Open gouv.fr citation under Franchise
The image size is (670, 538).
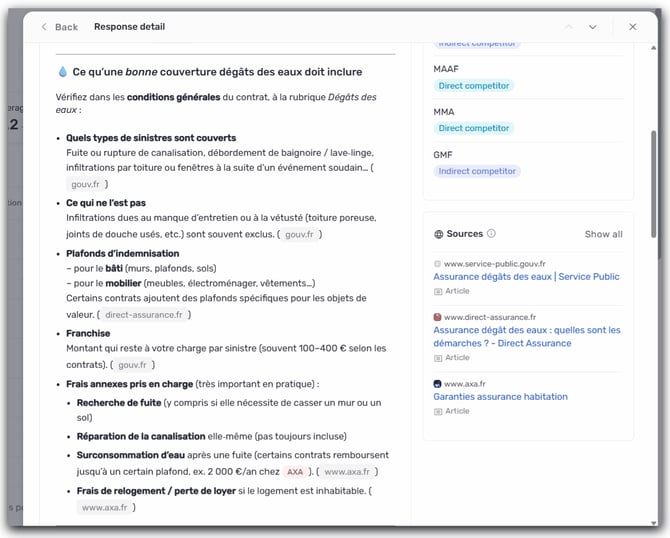click(x=132, y=365)
